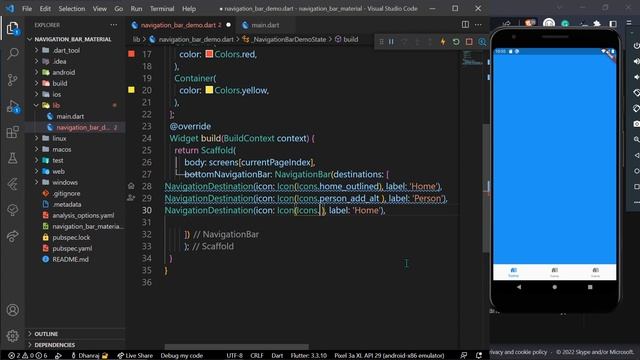Open the Terminal menu
The width and height of the screenshot is (640, 360).
pos(162,9)
